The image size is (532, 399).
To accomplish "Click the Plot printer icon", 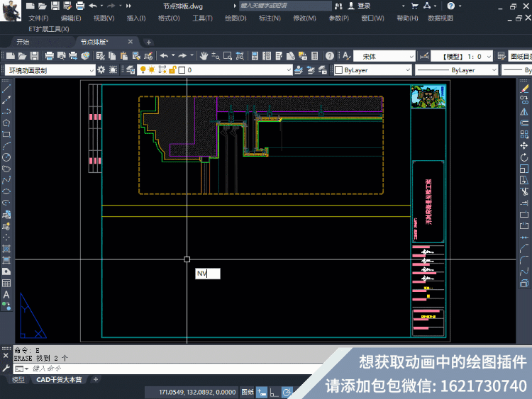I will [x=50, y=56].
